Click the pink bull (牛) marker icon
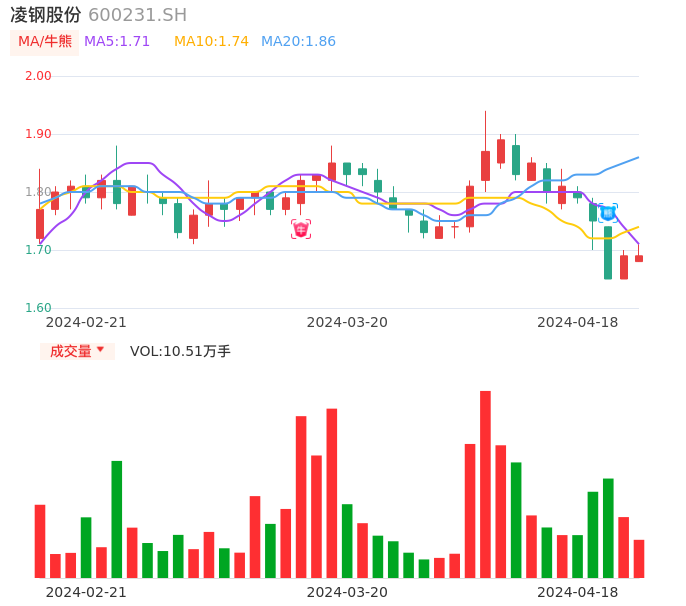 tap(301, 229)
